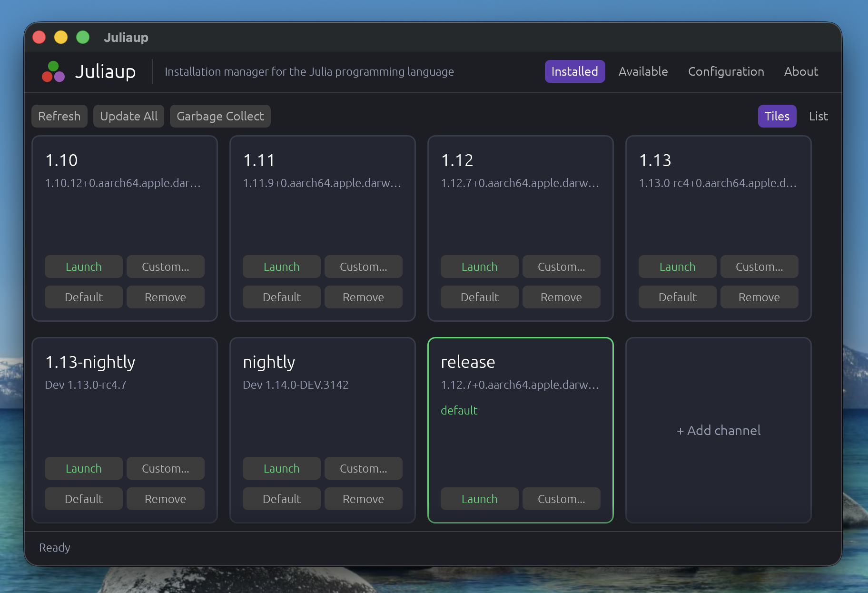The image size is (868, 593).
Task: Set 1.11 as Default
Action: point(282,297)
